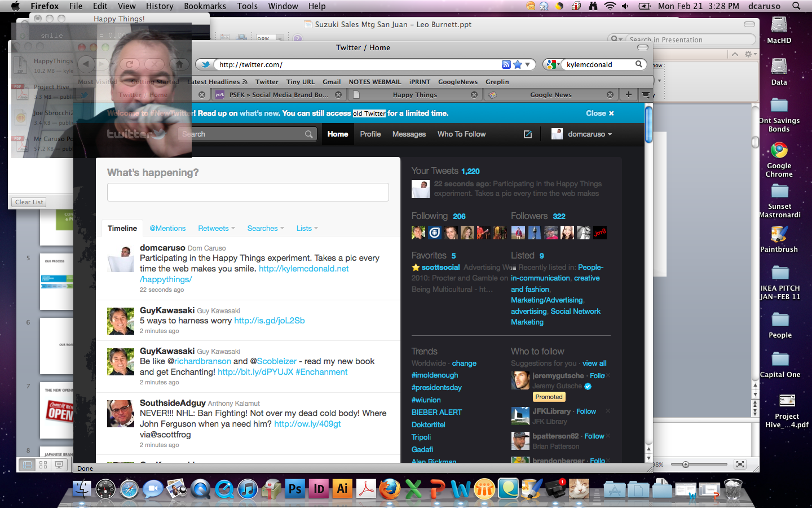Image resolution: width=812 pixels, height=508 pixels.
Task: Click the compose new tweet icon
Action: 528,134
